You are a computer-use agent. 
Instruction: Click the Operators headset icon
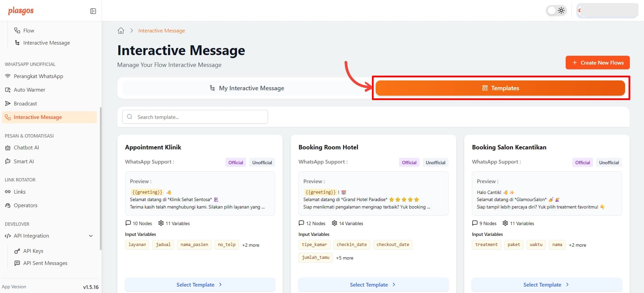point(8,205)
